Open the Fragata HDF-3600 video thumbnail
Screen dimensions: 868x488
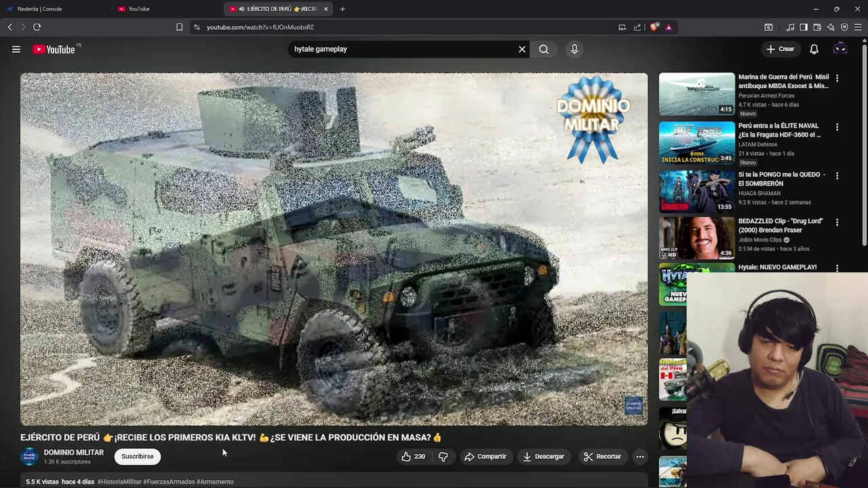(x=696, y=143)
